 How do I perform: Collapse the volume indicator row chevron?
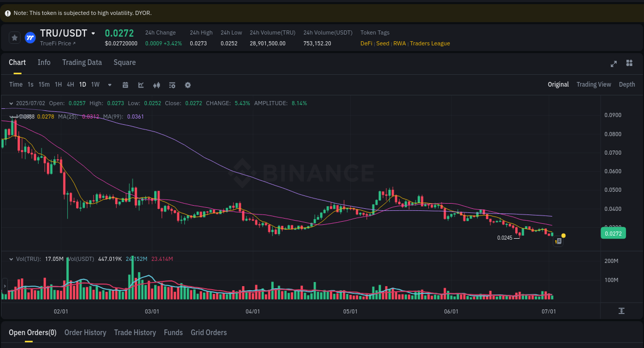coord(11,259)
